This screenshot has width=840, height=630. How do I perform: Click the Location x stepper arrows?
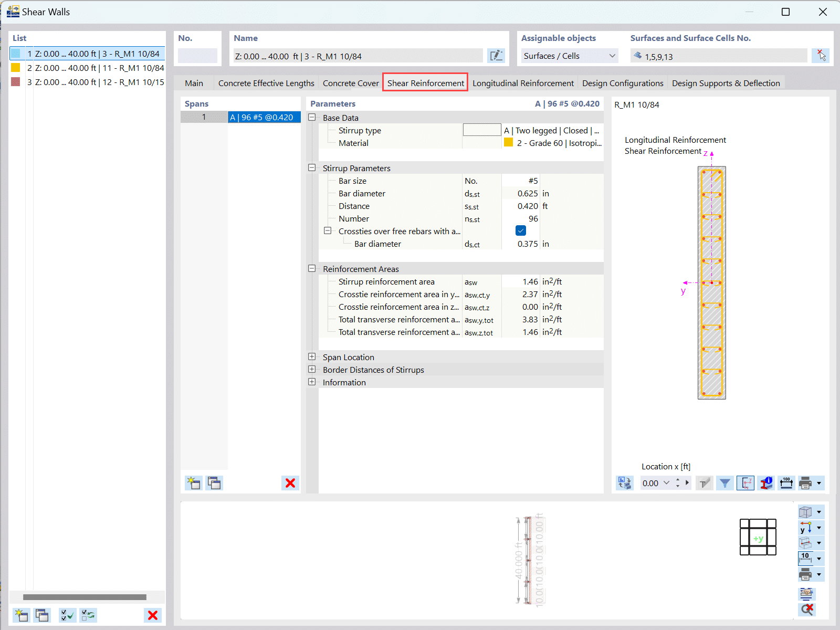coord(678,483)
